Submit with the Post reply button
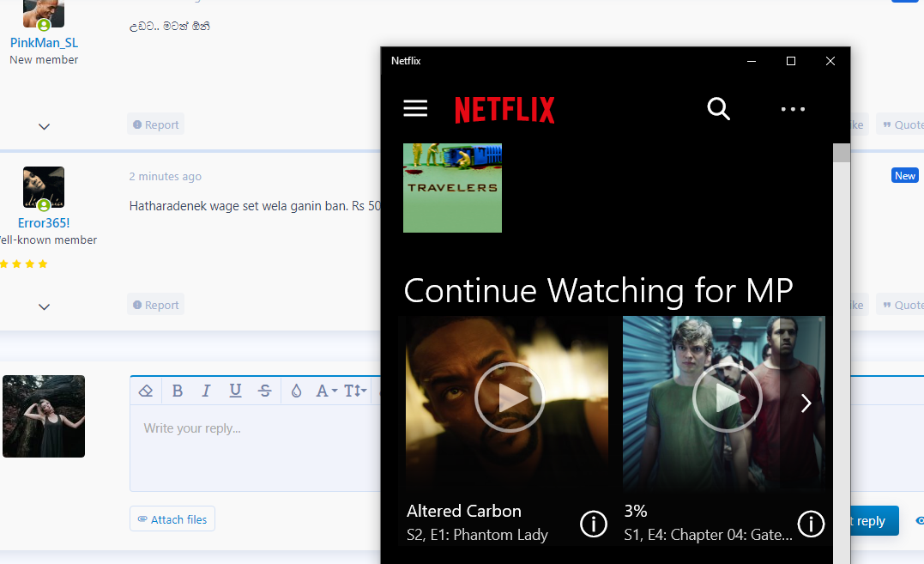The width and height of the screenshot is (924, 564). 874,521
